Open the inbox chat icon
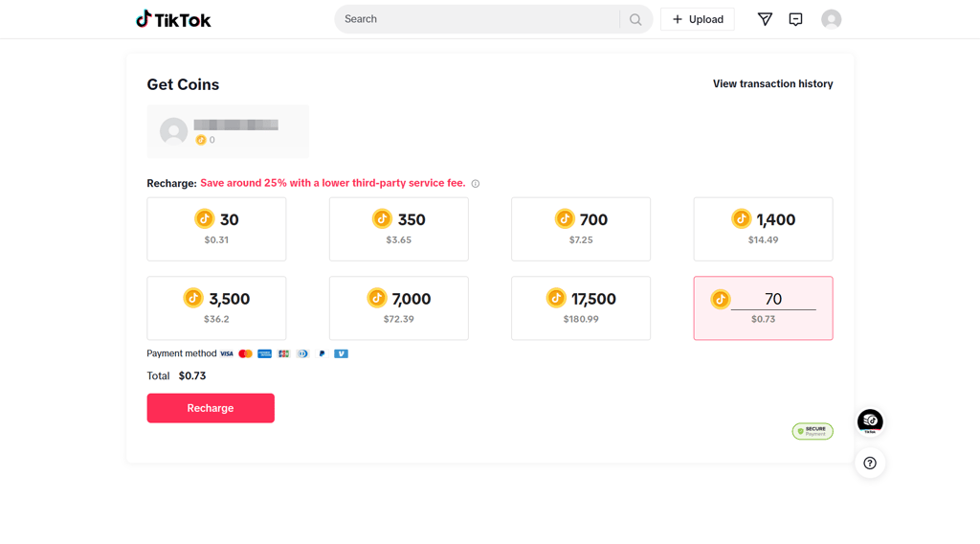This screenshot has width=980, height=544. pos(795,19)
